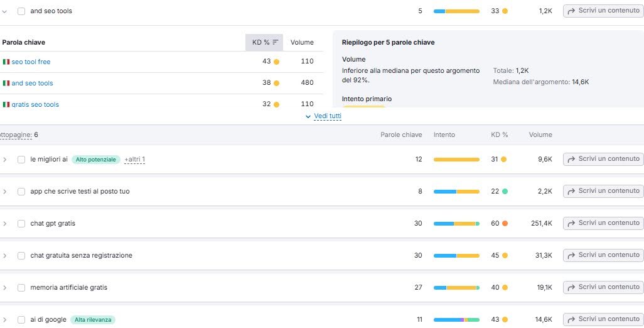644x328 pixels.
Task: Sort by the Volume column header
Action: tap(302, 42)
